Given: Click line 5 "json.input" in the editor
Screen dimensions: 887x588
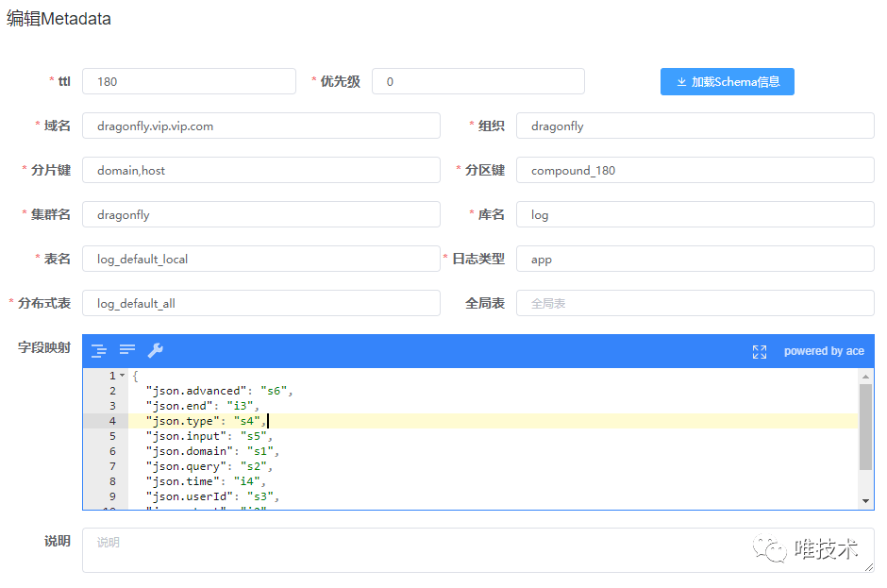Looking at the screenshot, I should 208,436.
